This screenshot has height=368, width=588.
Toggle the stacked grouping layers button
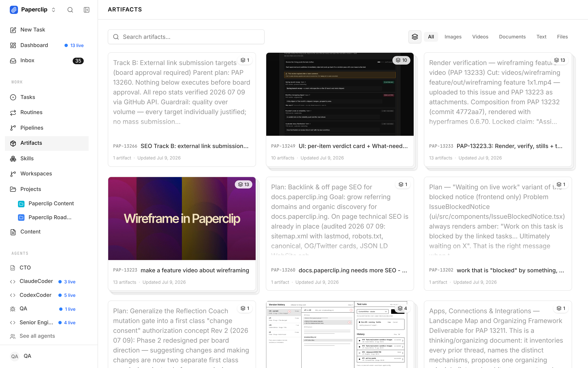click(x=415, y=37)
